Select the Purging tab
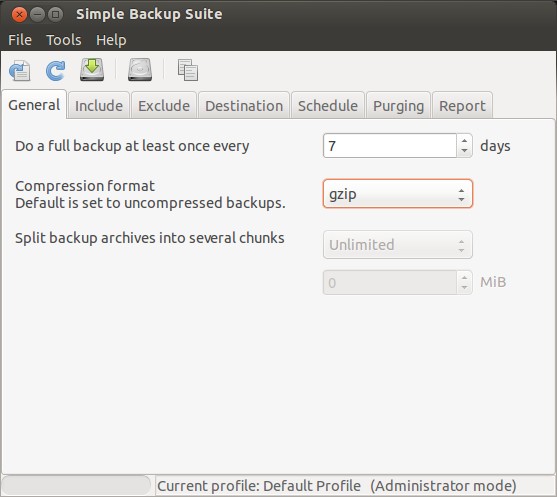This screenshot has height=497, width=557. pyautogui.click(x=398, y=106)
